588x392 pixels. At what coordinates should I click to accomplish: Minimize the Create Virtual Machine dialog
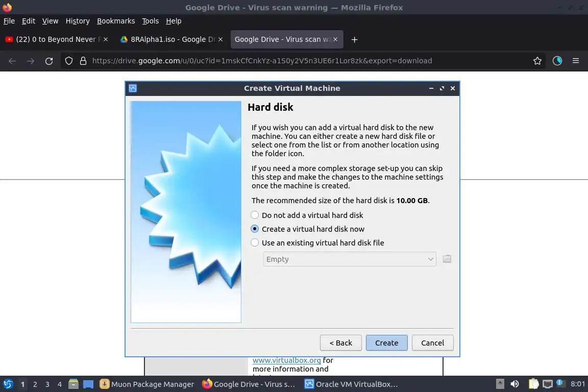pos(431,88)
